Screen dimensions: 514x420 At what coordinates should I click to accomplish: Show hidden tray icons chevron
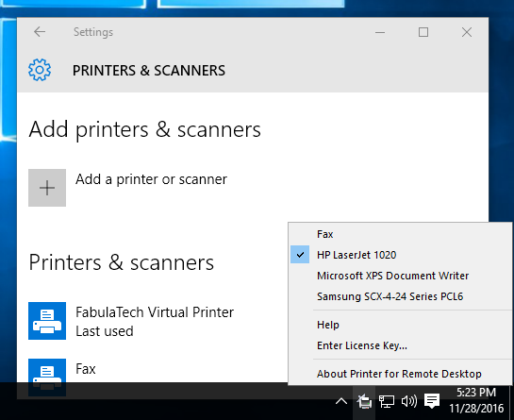[341, 401]
